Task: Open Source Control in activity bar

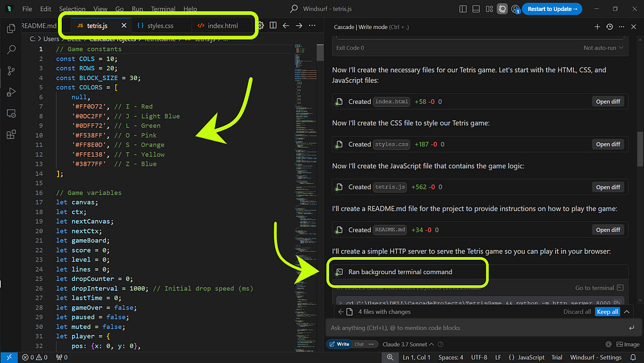Action: [11, 71]
